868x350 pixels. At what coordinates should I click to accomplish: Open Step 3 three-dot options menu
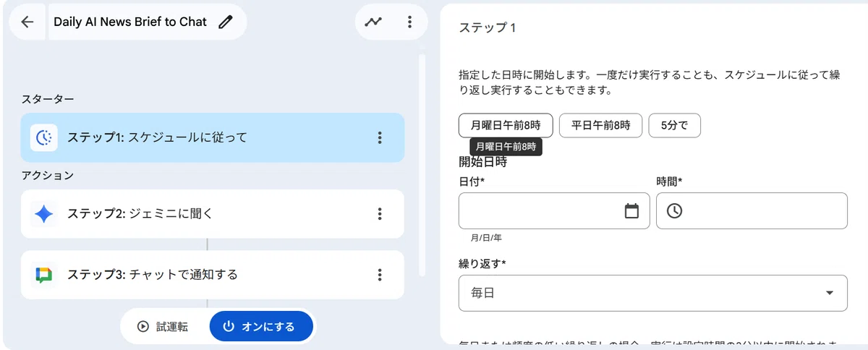click(x=380, y=275)
